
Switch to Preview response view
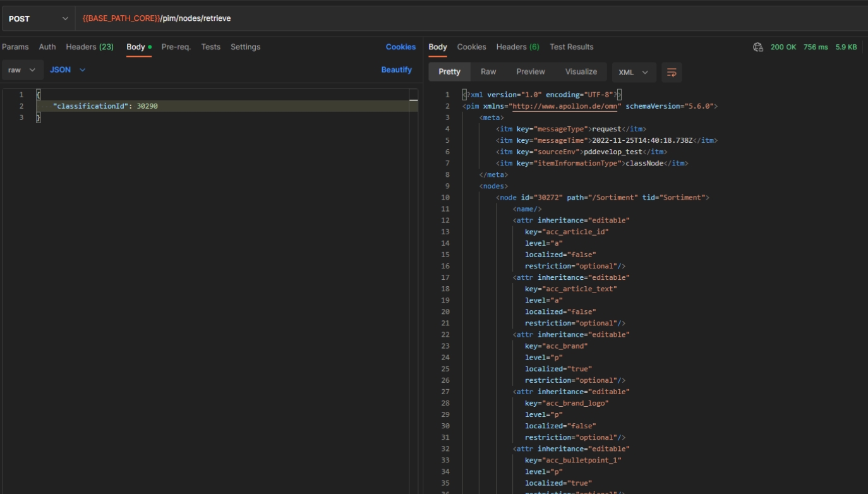pyautogui.click(x=530, y=72)
